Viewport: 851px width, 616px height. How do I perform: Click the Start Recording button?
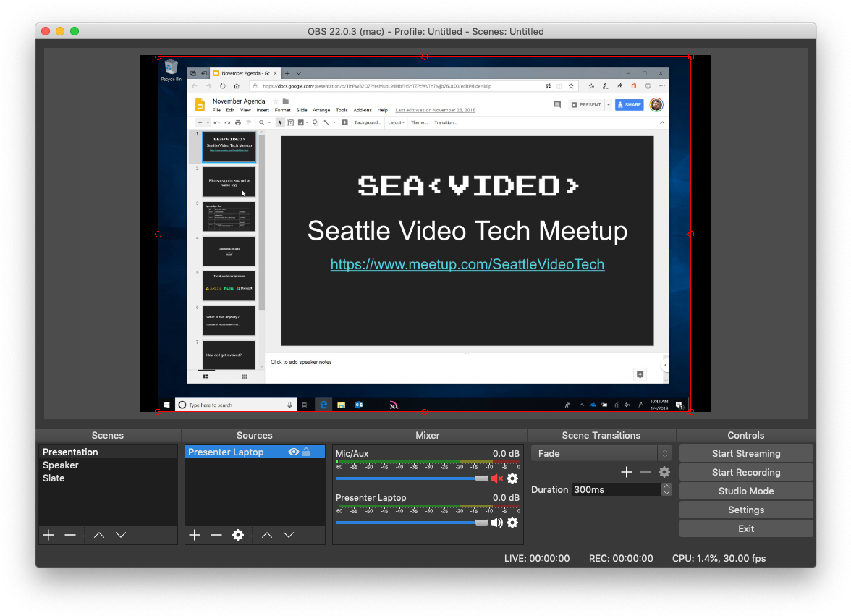tap(746, 472)
